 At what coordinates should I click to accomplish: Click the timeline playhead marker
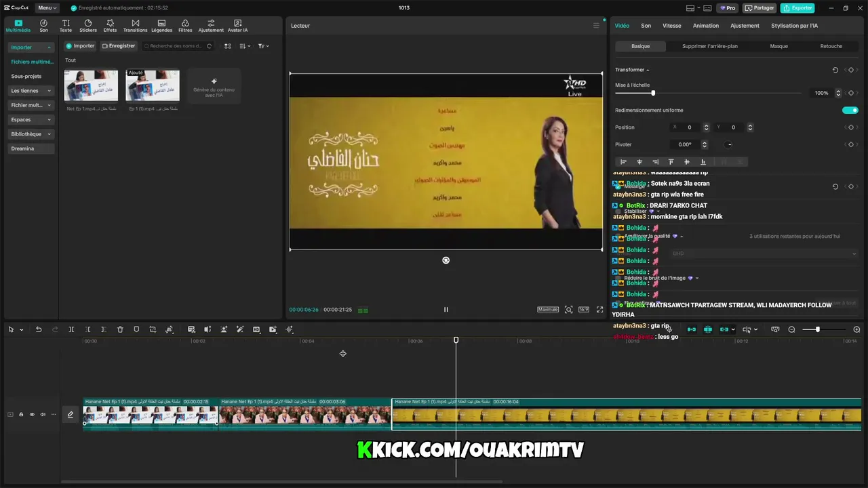(x=456, y=340)
